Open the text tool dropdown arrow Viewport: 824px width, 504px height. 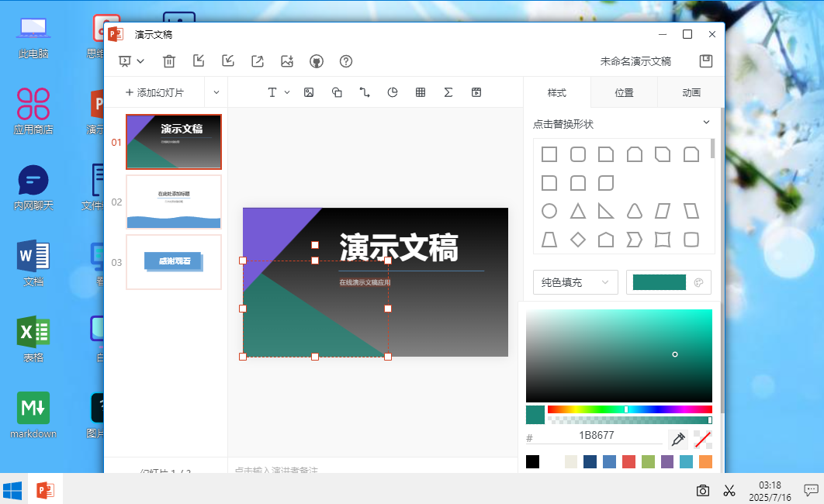287,92
